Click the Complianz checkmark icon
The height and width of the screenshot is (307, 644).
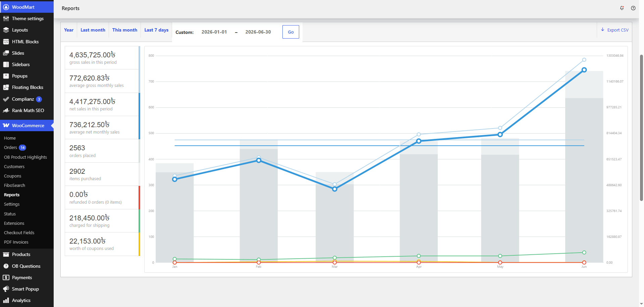(x=6, y=99)
